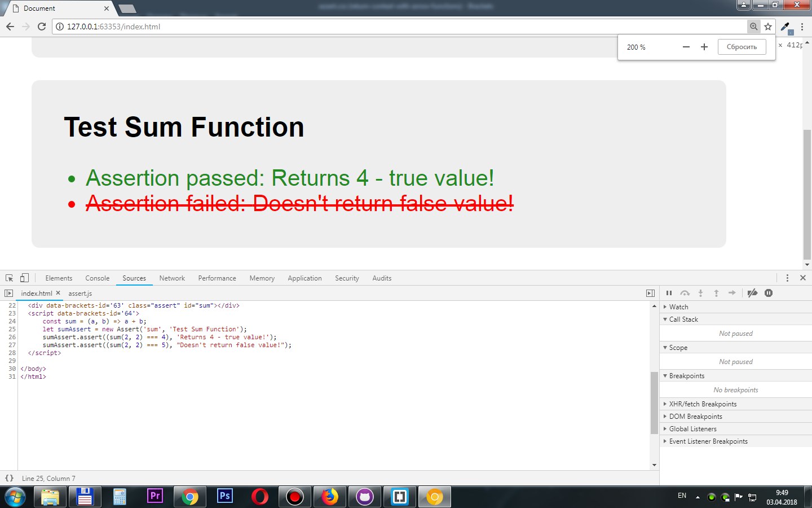This screenshot has width=812, height=508.
Task: Open the Memory tab
Action: tap(262, 278)
